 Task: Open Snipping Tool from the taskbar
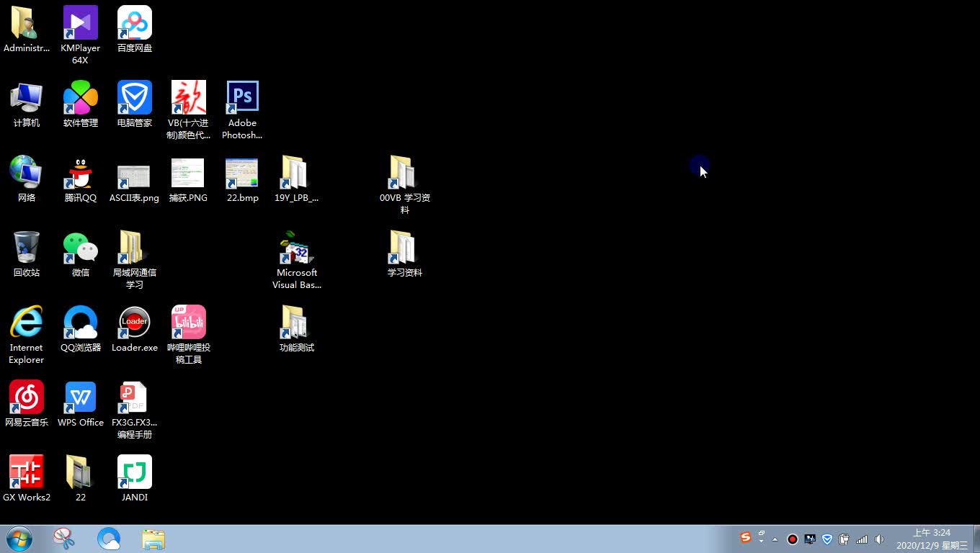point(64,539)
